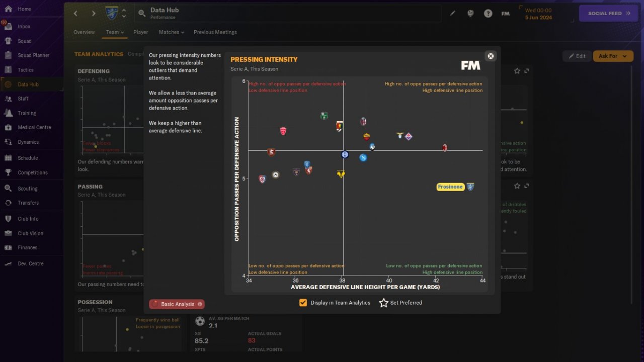Select the Inter badge at the chart centre
644x362 pixels.
click(345, 154)
